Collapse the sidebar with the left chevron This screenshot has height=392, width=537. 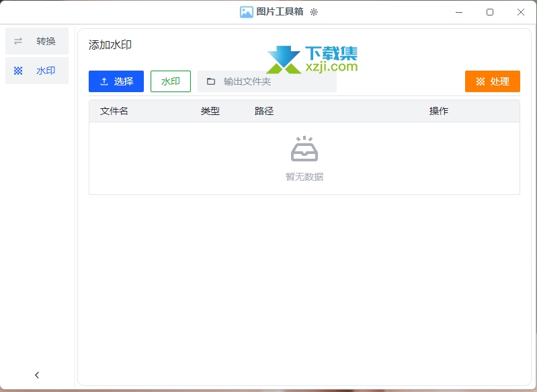37,375
